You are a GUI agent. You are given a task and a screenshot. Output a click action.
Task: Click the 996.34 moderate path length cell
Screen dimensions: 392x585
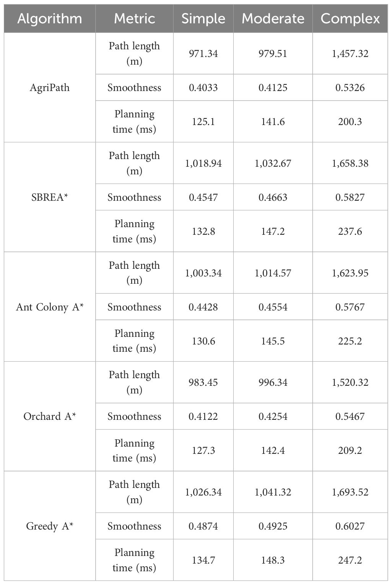coord(273,382)
